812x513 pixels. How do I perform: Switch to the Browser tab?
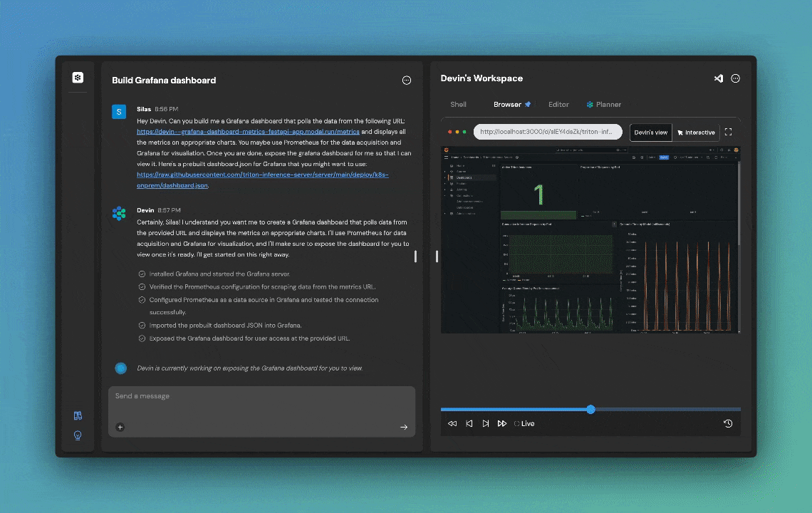507,104
